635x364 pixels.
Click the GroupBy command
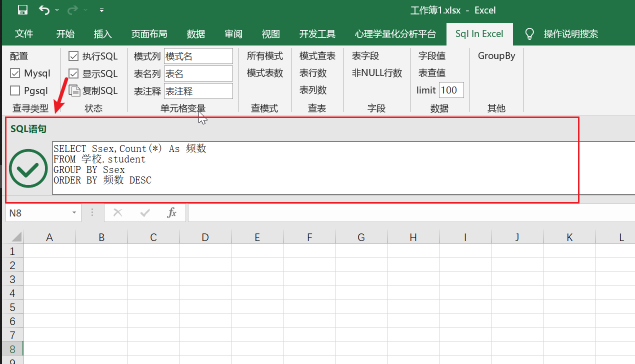[496, 56]
